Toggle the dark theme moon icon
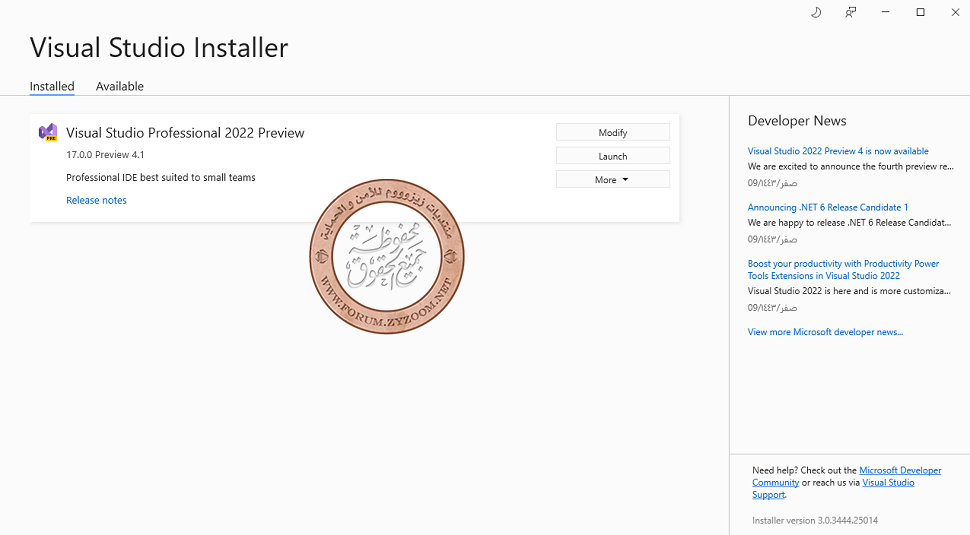The image size is (970, 535). (x=816, y=12)
